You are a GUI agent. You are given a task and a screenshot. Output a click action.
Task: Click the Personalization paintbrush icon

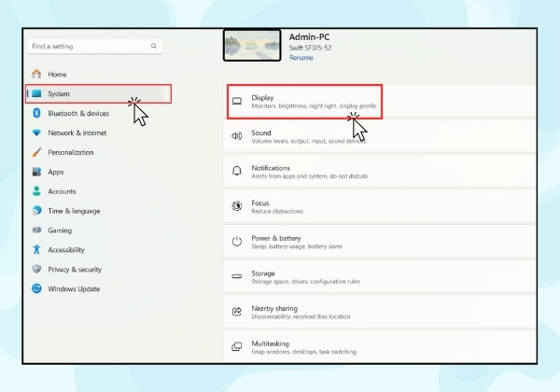click(36, 152)
